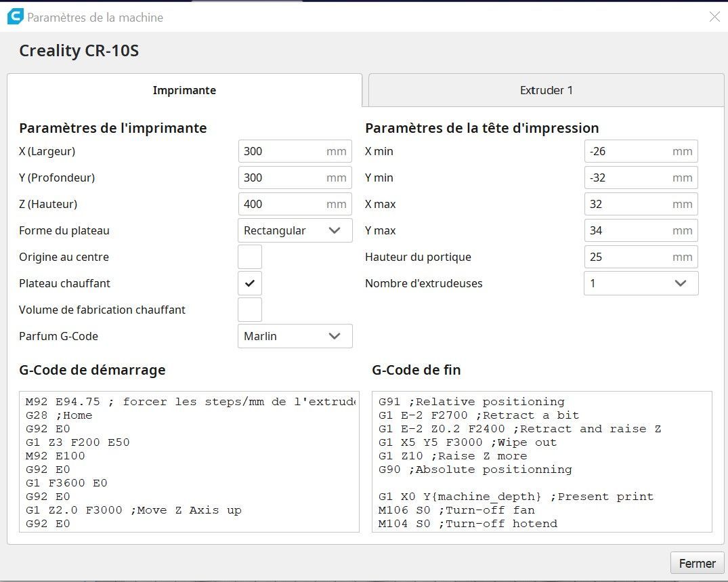This screenshot has width=728, height=582.
Task: Open the Parfum G-Code Marlin dropdown
Action: coord(295,336)
